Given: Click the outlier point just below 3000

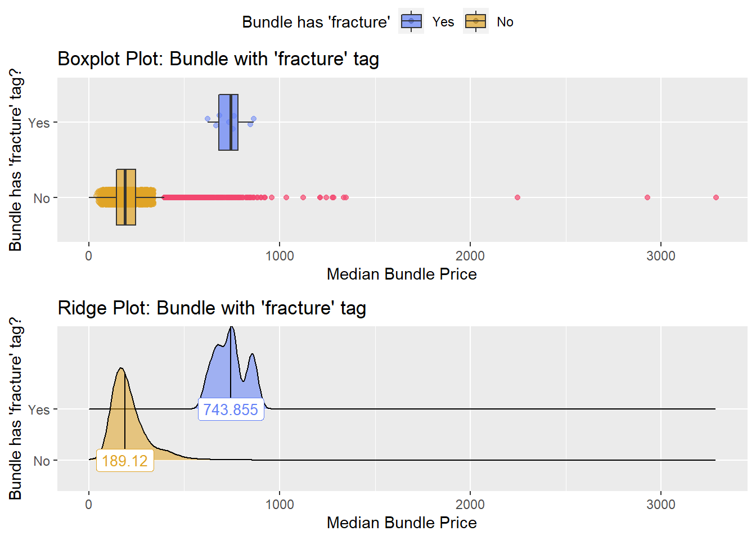Looking at the screenshot, I should (x=647, y=197).
